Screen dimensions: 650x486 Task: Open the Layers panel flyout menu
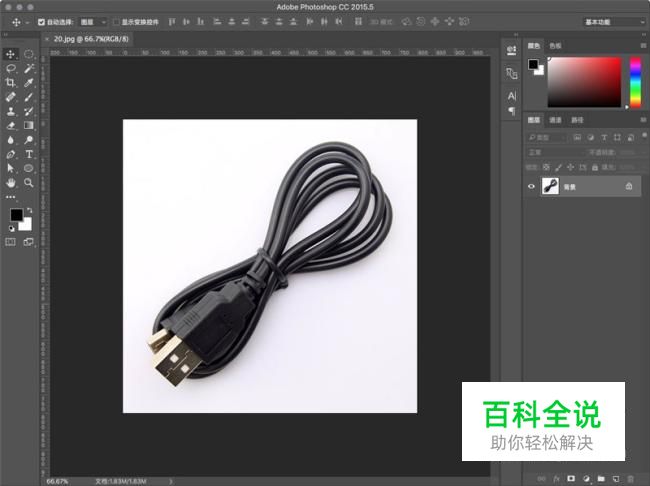[x=643, y=120]
